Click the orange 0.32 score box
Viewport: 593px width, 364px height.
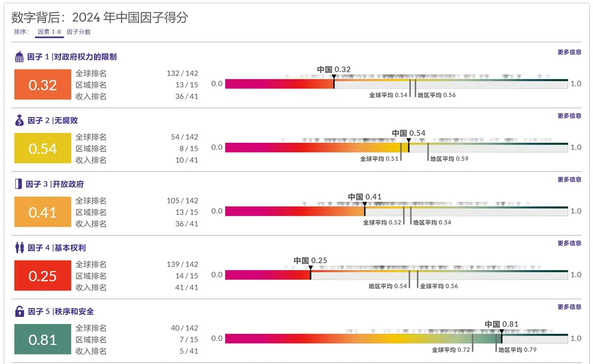(x=43, y=85)
